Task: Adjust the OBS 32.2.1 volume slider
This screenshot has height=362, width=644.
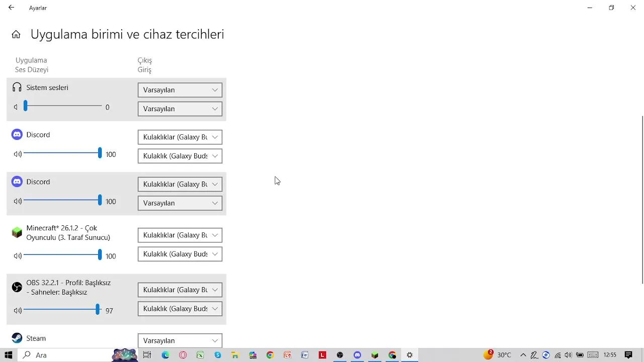Action: tap(62, 310)
